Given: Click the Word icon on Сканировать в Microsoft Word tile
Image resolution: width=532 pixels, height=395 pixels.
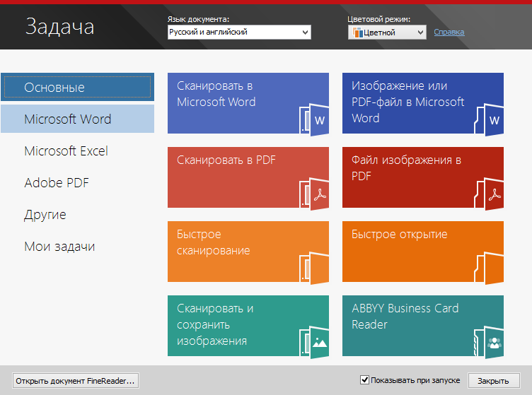Looking at the screenshot, I should (x=314, y=119).
